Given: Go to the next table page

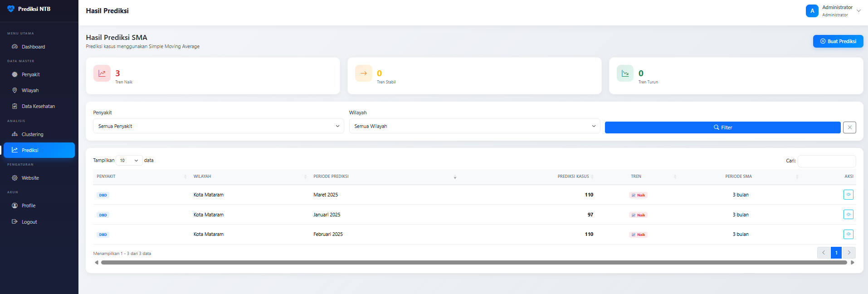Looking at the screenshot, I should pyautogui.click(x=849, y=253).
